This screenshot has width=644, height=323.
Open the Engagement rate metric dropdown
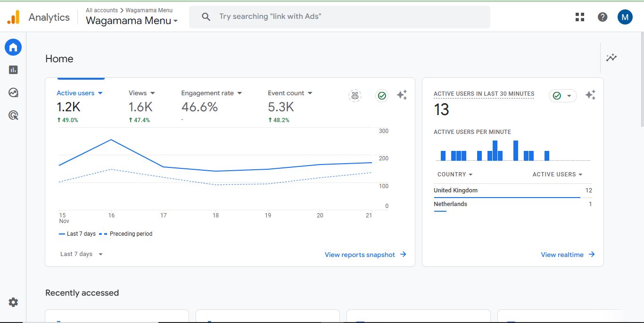212,93
